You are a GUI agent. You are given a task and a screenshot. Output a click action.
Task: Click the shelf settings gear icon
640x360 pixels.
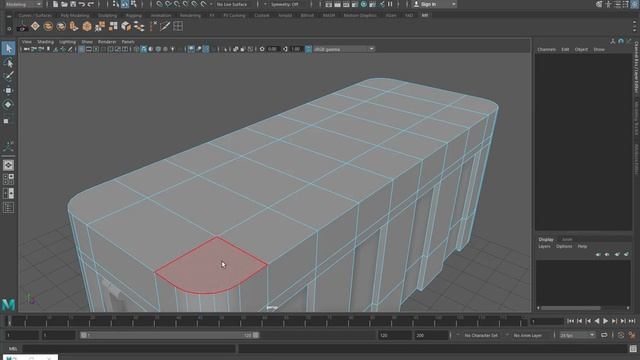9,29
